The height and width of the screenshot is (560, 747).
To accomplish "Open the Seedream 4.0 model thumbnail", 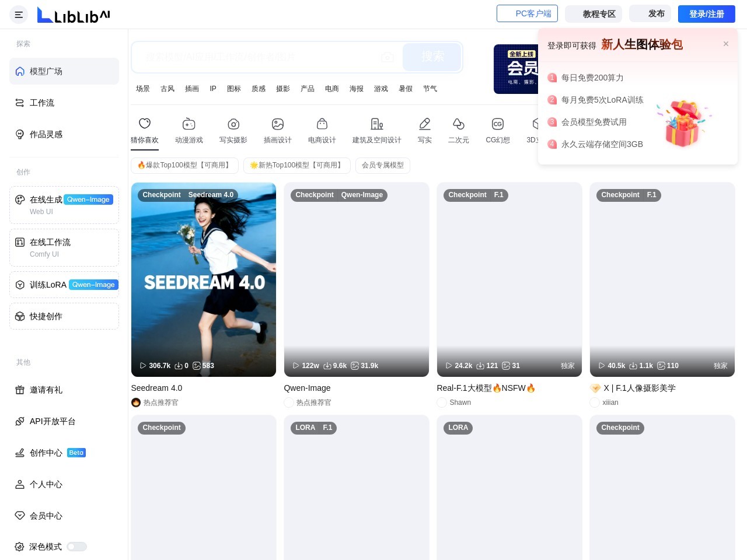I will 204,279.
